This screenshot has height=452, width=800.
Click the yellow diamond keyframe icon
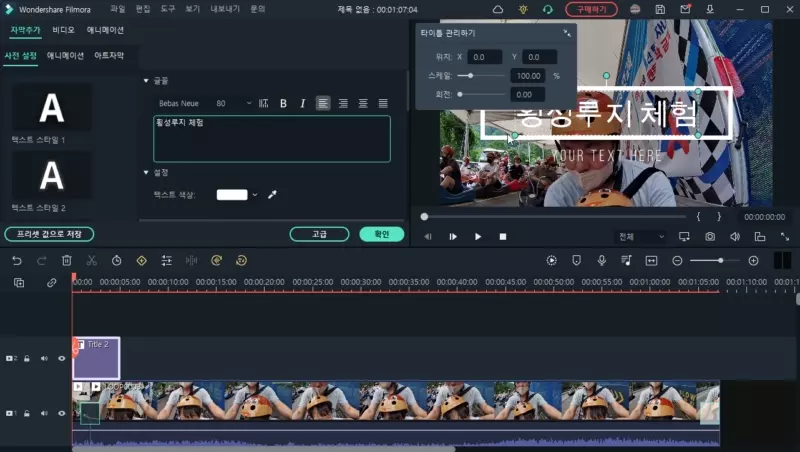tap(141, 261)
